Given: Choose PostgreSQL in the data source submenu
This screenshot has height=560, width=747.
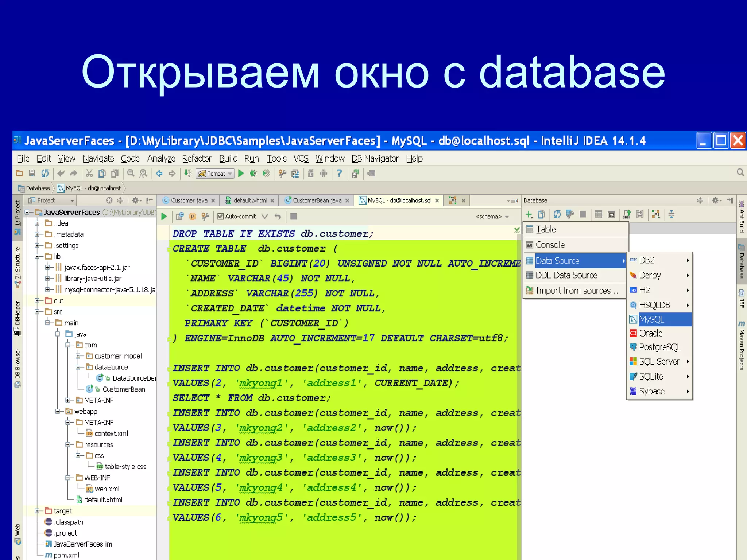Looking at the screenshot, I should (x=659, y=347).
